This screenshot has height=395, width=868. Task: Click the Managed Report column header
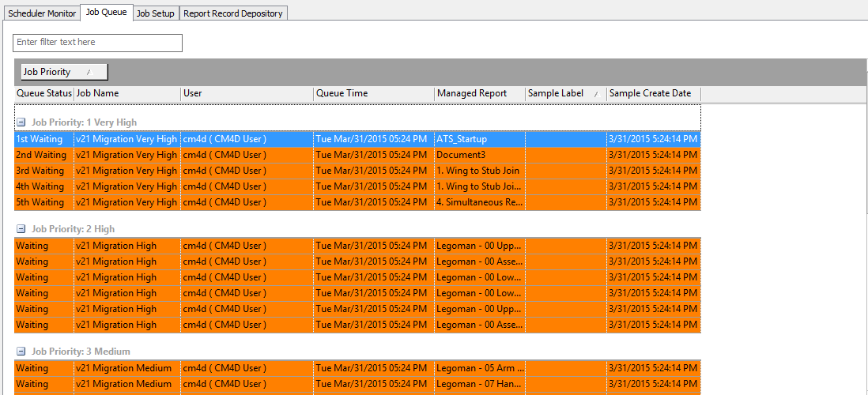point(479,93)
